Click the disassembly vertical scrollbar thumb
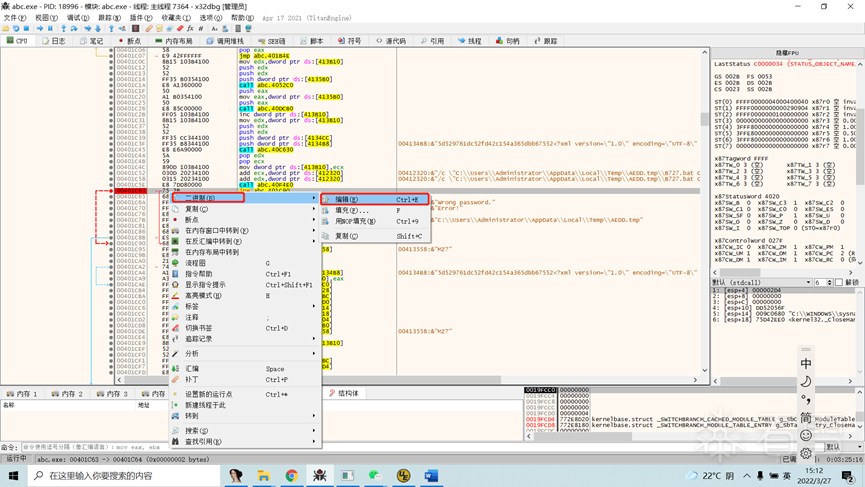The image size is (865, 487). 704,119
